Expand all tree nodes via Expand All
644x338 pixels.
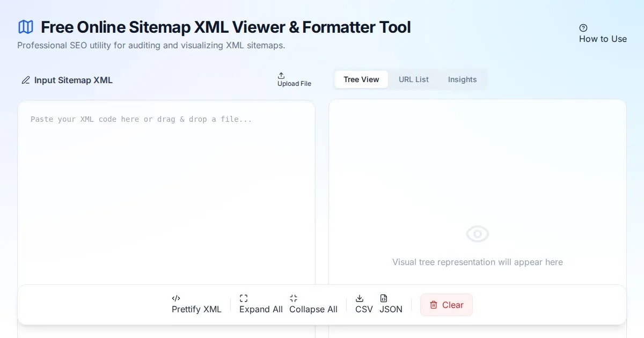pyautogui.click(x=261, y=310)
